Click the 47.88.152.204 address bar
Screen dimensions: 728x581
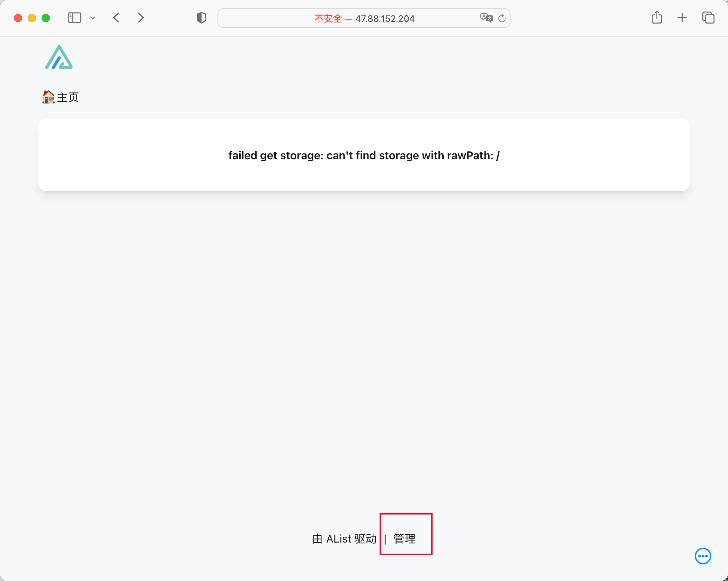[385, 18]
